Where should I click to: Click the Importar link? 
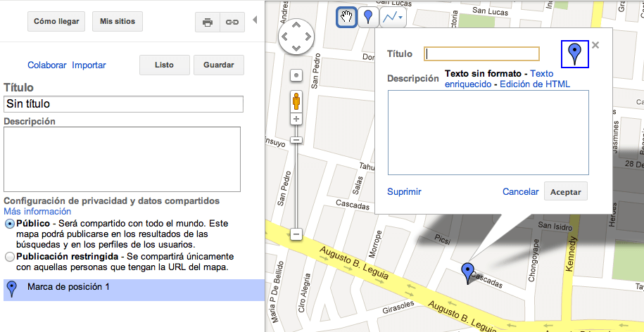pos(89,65)
